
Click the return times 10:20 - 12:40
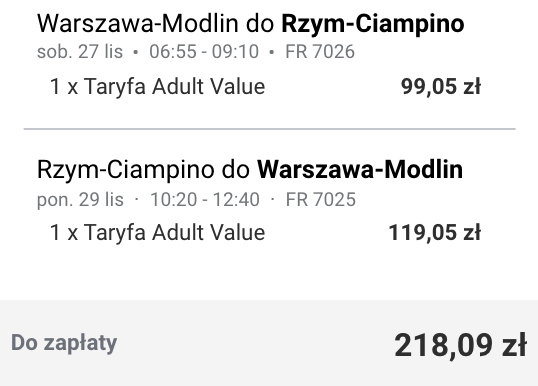205,200
